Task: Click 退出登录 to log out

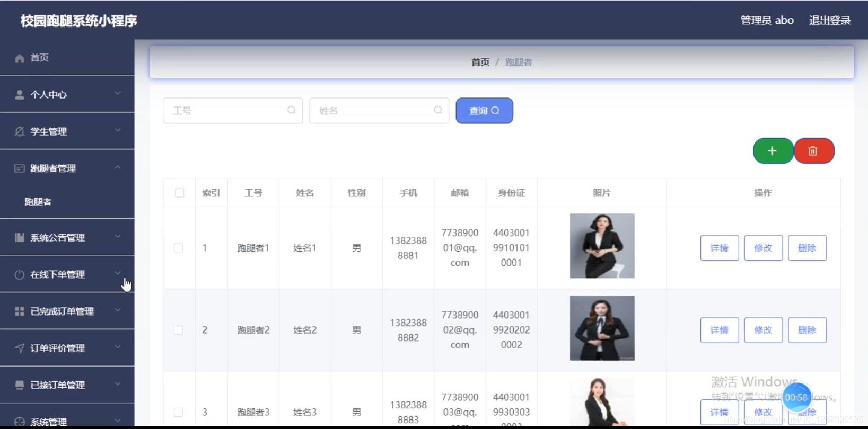Action: (830, 21)
